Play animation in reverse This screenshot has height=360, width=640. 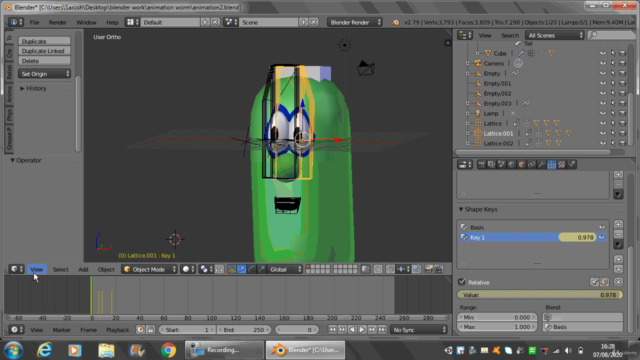(x=352, y=329)
